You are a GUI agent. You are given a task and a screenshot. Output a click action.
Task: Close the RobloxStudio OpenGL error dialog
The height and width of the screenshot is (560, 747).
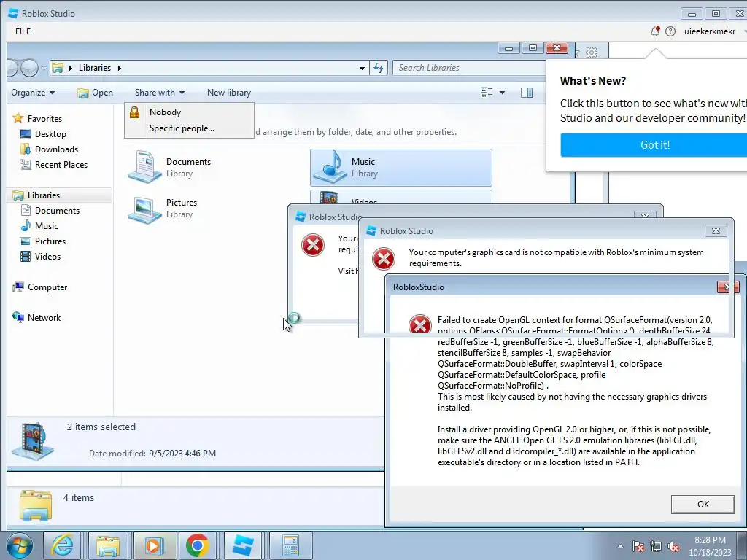coord(728,287)
